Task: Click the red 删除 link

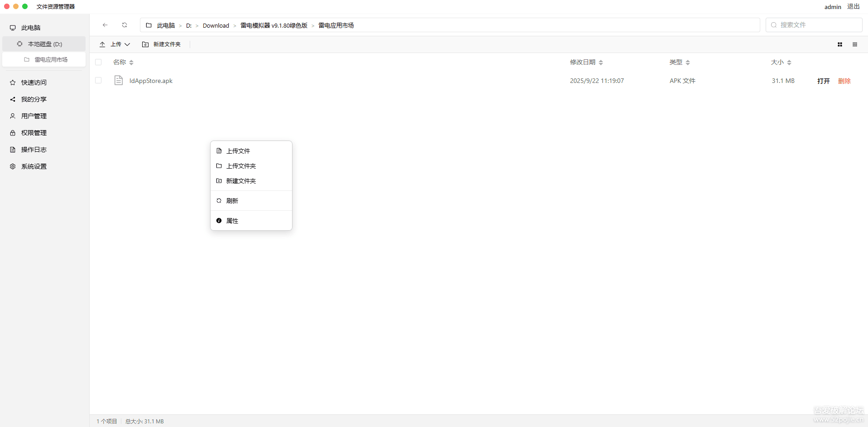Action: 844,81
